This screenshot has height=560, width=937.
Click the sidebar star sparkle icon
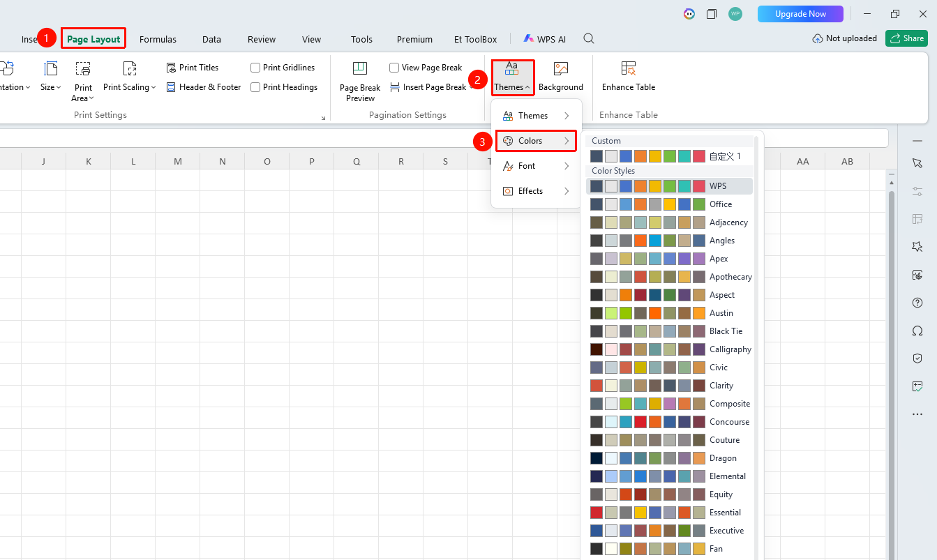coord(917,247)
